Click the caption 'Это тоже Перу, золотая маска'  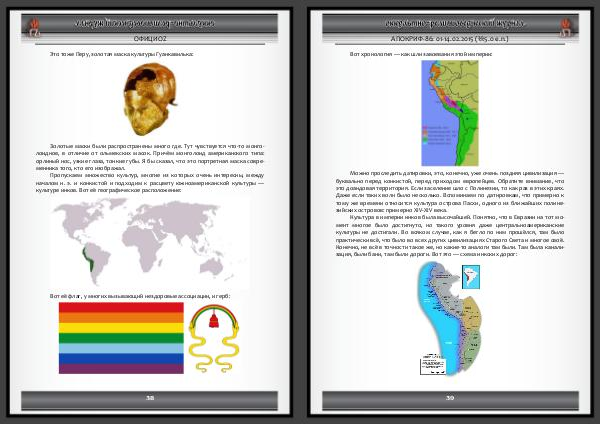point(121,54)
